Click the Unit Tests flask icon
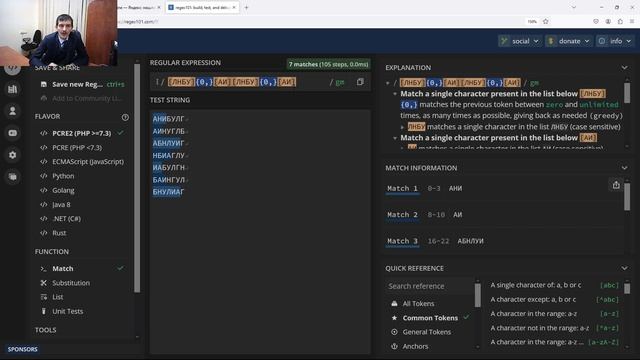 tap(44, 311)
